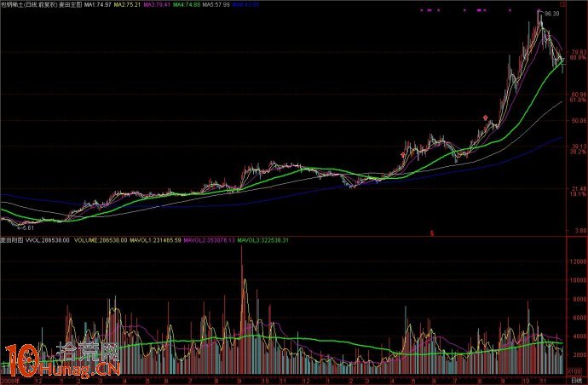Click the MA3:79.41 indicator label
This screenshot has width=588, height=385.
(x=157, y=5)
